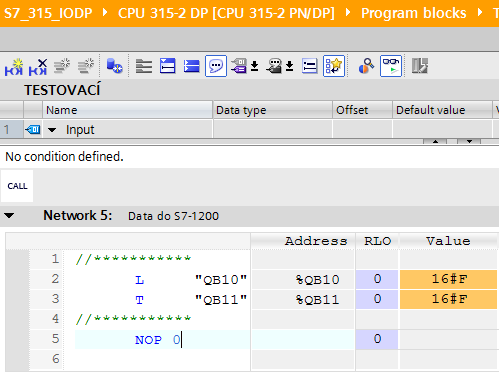Click the RLO value in the %QB11 row
This screenshot has width=499, height=375.
377,299
